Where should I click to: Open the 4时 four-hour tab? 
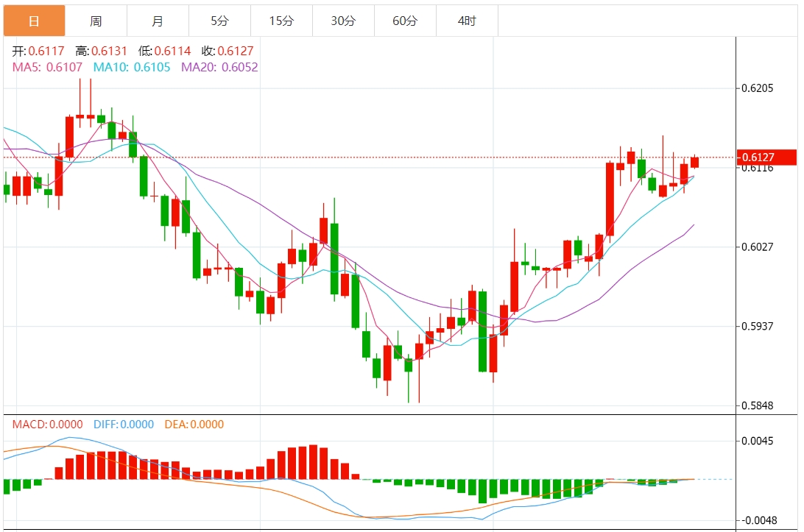tap(467, 21)
